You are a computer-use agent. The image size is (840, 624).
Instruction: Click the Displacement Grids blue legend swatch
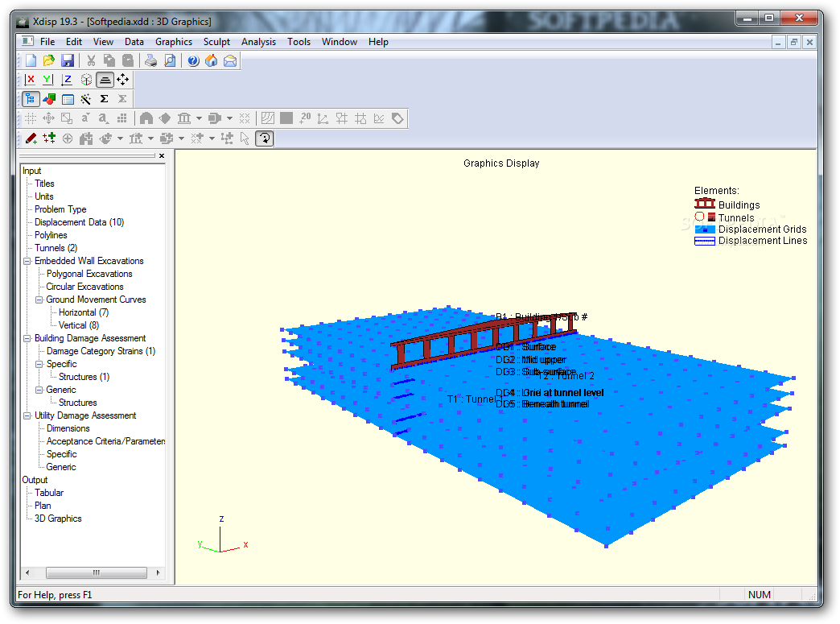coord(705,229)
